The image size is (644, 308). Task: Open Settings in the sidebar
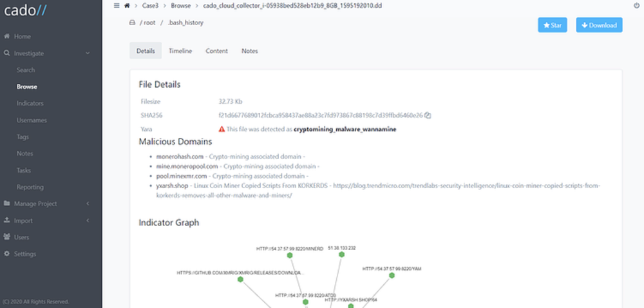[x=25, y=254]
